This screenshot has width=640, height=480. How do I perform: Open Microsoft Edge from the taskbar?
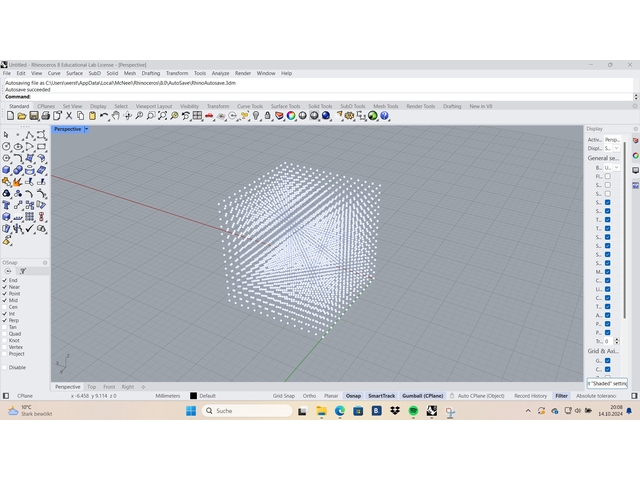340,411
